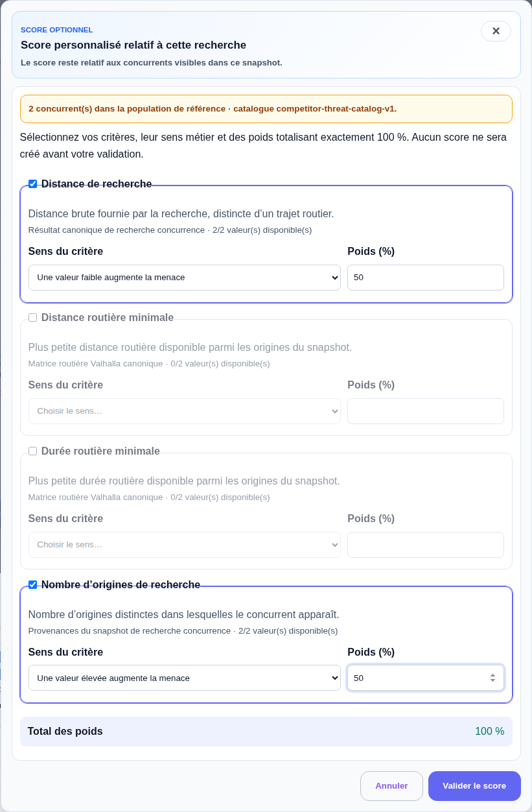Cancel with the Annuler button
Image resolution: width=532 pixels, height=812 pixels.
[x=391, y=786]
